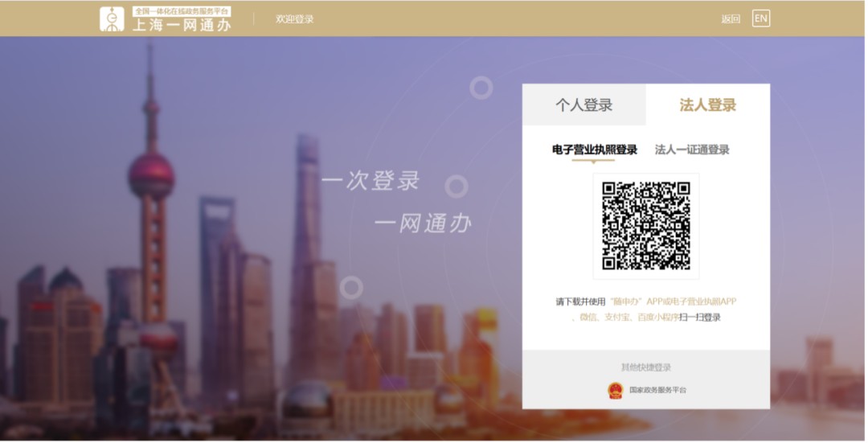Click the 上海一网通办 title text
This screenshot has width=868, height=443.
[182, 26]
